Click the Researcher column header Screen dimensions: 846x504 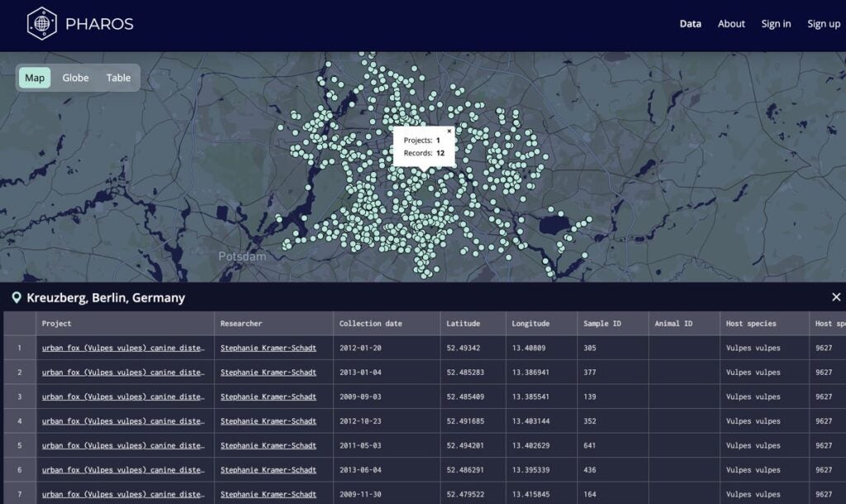[x=241, y=324]
